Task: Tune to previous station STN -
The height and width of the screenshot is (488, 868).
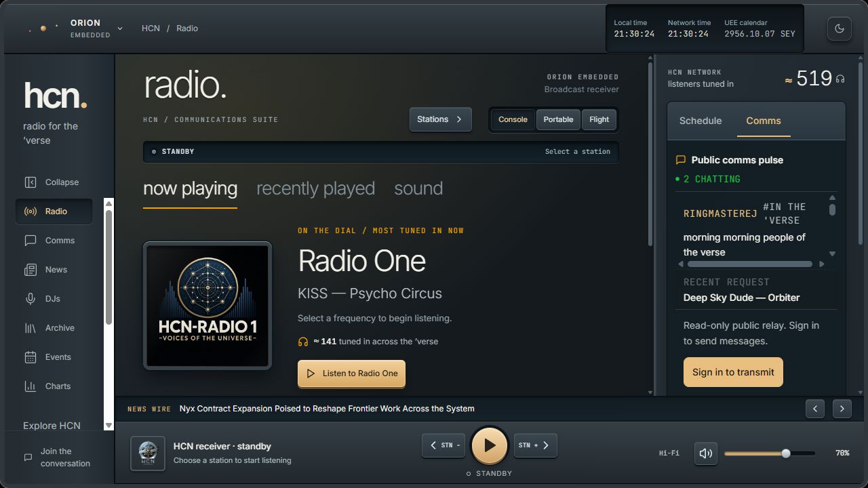Action: (443, 445)
